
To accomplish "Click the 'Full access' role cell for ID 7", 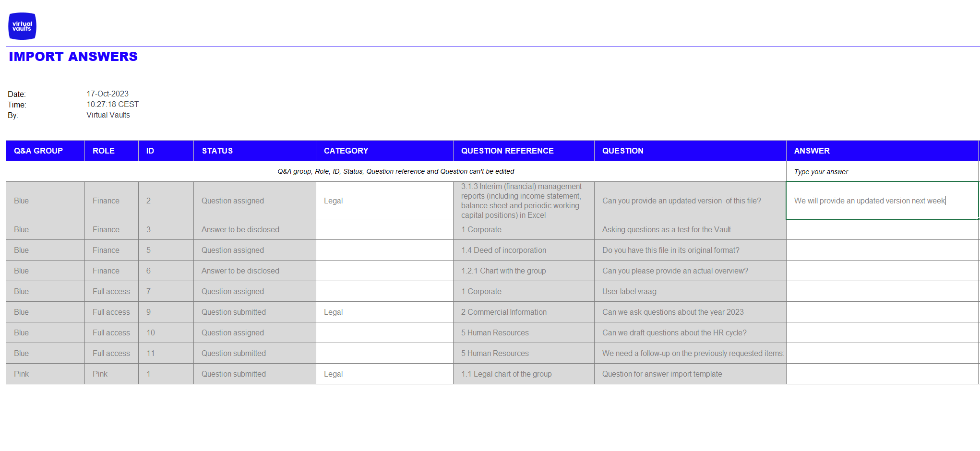I will tap(111, 292).
